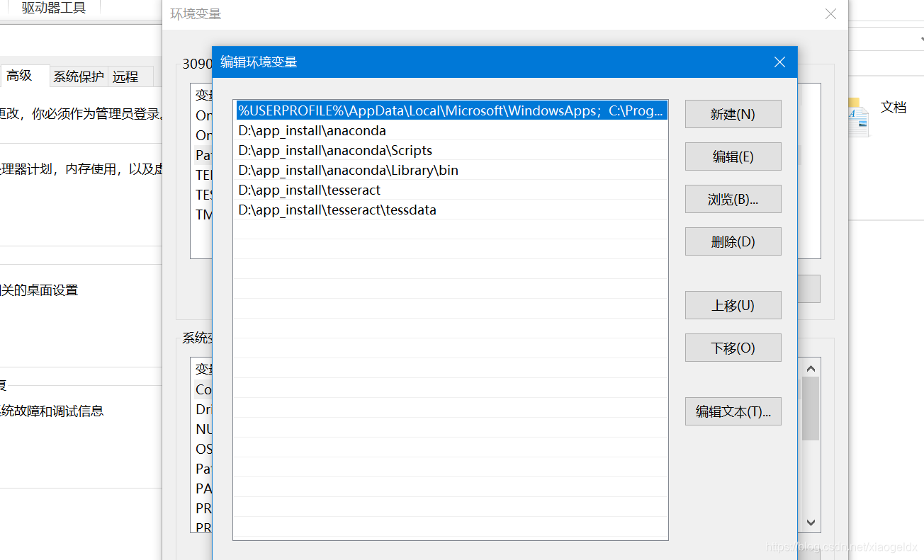This screenshot has height=560, width=924.
Task: Click the 文档 folder icon in Explorer
Action: tap(857, 118)
